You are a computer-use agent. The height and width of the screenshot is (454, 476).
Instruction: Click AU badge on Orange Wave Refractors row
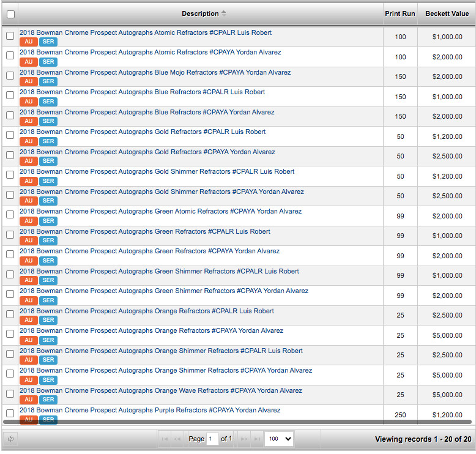(29, 400)
